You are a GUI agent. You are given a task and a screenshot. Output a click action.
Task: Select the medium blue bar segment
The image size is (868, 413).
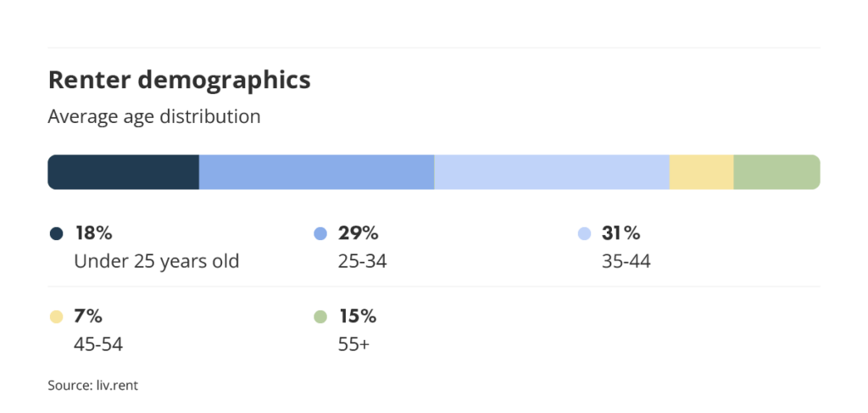click(316, 172)
